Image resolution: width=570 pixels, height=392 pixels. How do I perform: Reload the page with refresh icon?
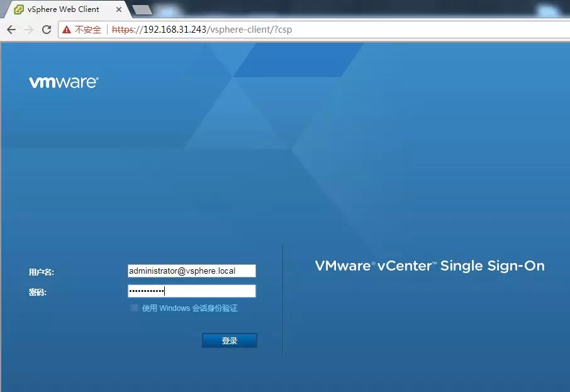[47, 30]
